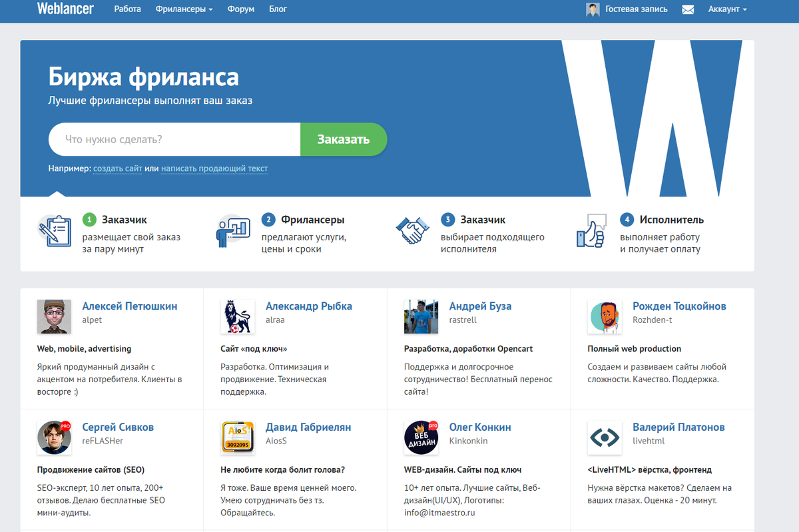The width and height of the screenshot is (799, 532).
Task: Click step 3 Заказчик heading
Action: tap(482, 220)
